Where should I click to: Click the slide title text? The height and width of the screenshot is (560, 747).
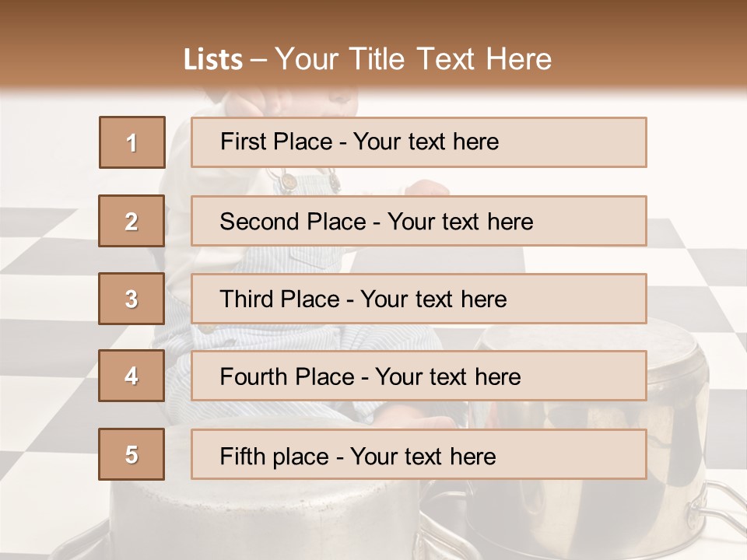(x=367, y=59)
